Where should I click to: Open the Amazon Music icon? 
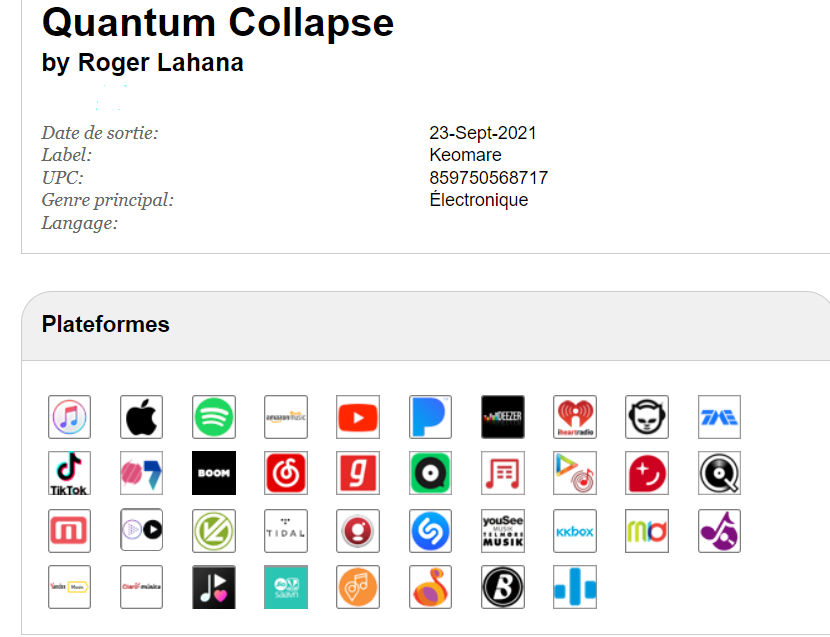pos(286,417)
